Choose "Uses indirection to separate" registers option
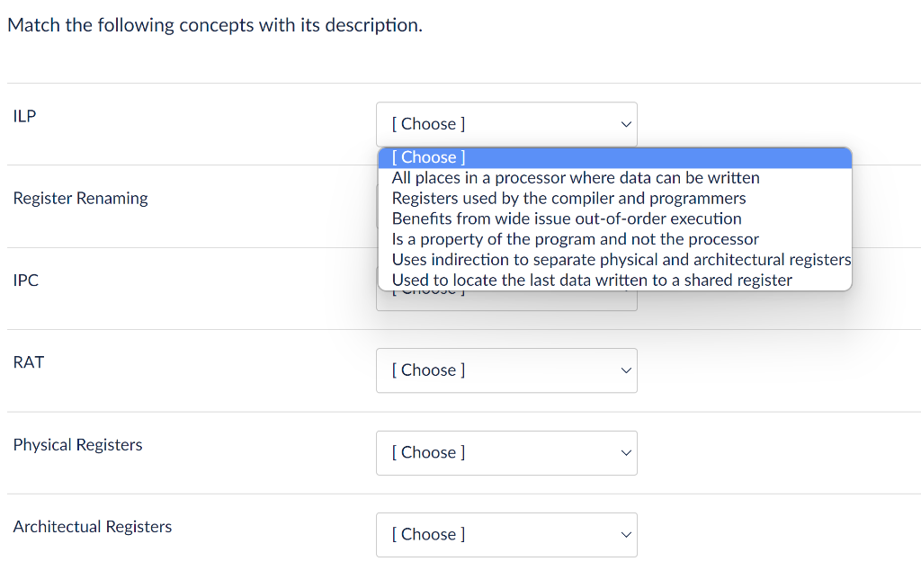 click(621, 260)
